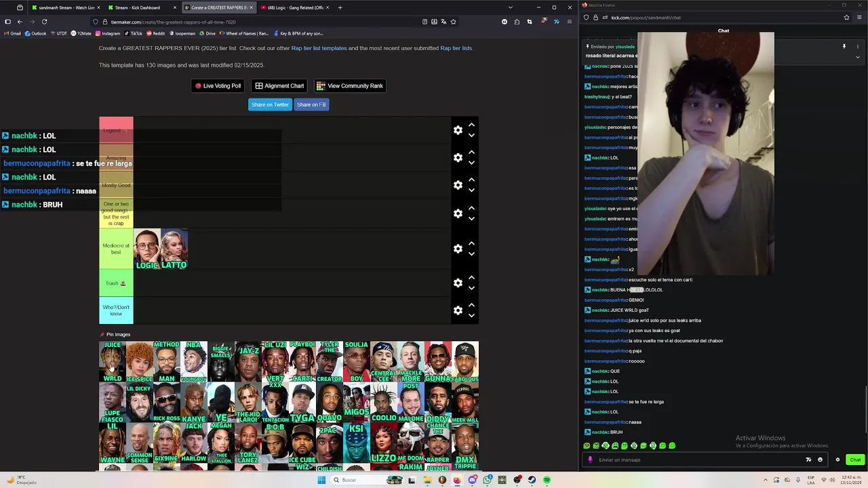The width and height of the screenshot is (868, 488).
Task: Move One or two good songs row up
Action: tap(471, 208)
